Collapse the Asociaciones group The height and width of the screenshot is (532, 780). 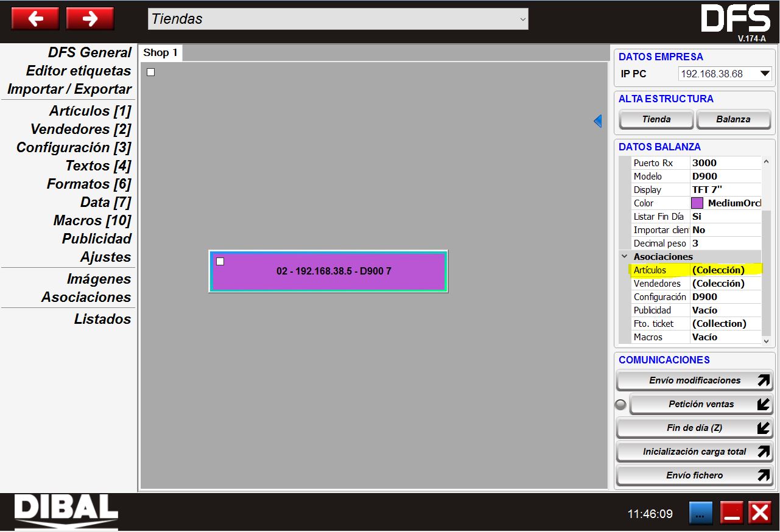(624, 257)
